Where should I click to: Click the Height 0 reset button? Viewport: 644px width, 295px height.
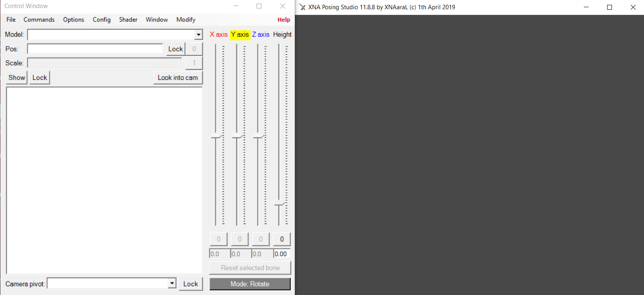coord(282,239)
